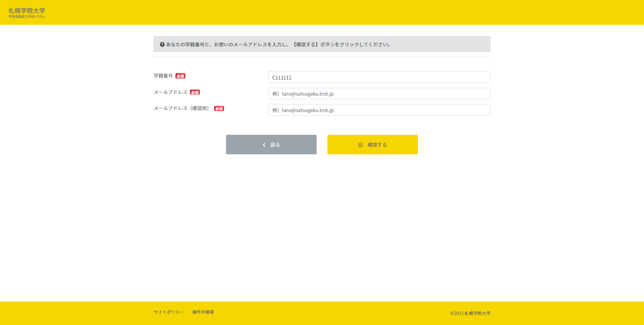Click the ©2021 札幌学院大学 copyright text
Image resolution: width=644 pixels, height=325 pixels.
[x=470, y=313]
